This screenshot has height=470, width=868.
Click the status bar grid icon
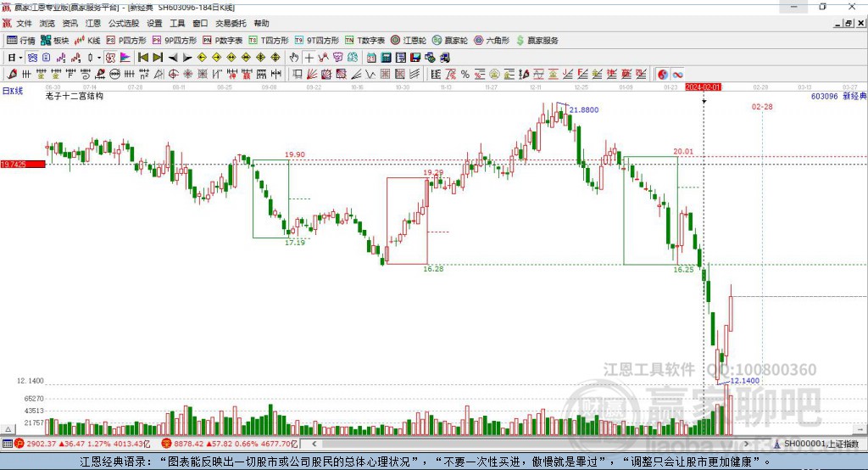(x=7, y=444)
